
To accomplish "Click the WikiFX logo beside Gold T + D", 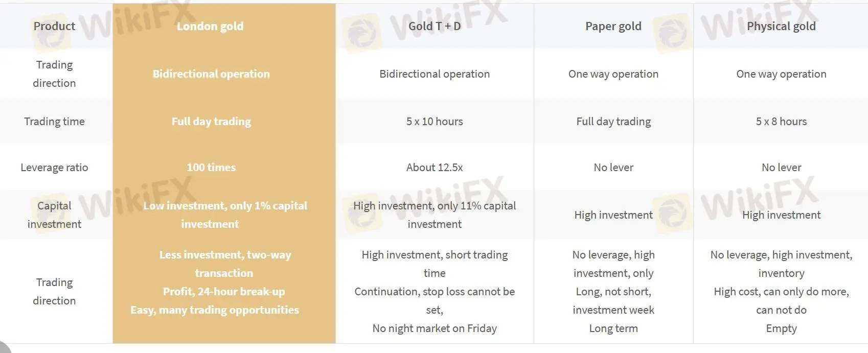I will click(x=362, y=33).
